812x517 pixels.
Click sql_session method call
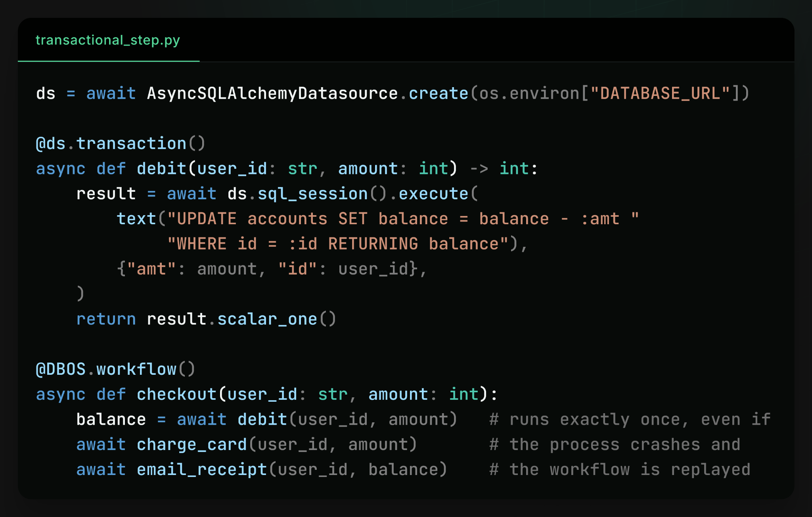[x=312, y=194]
